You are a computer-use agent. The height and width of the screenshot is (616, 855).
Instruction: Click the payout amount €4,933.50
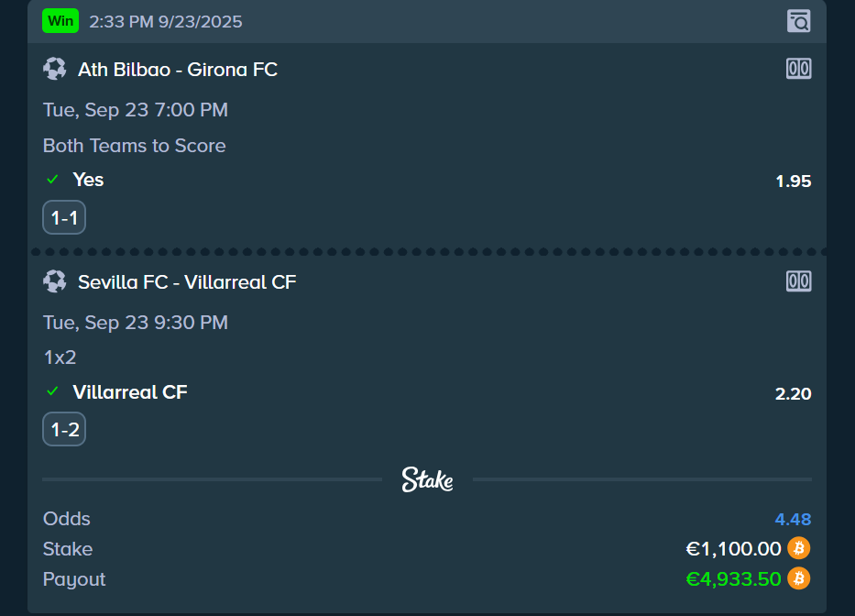click(x=733, y=579)
